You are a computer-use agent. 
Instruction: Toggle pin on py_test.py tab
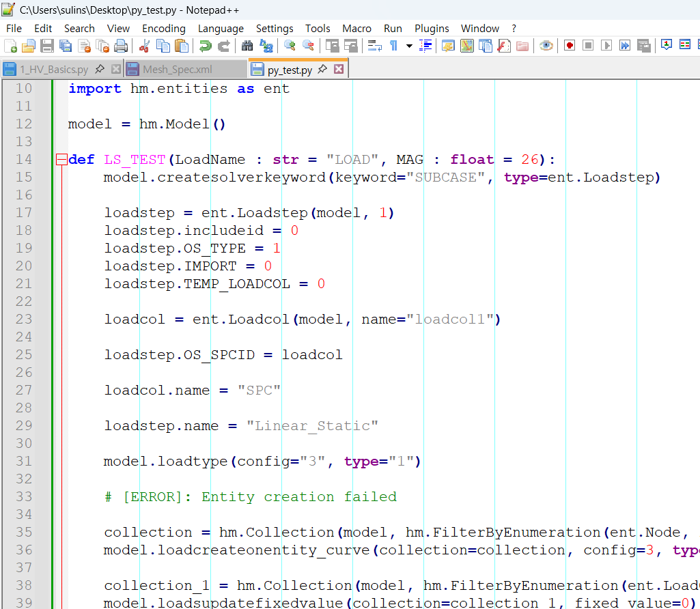pos(322,69)
